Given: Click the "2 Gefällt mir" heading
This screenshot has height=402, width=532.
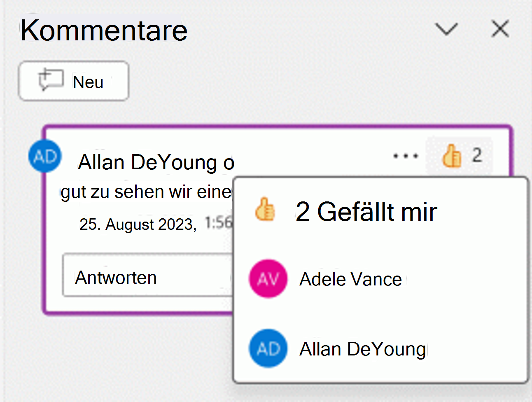Looking at the screenshot, I should (366, 212).
